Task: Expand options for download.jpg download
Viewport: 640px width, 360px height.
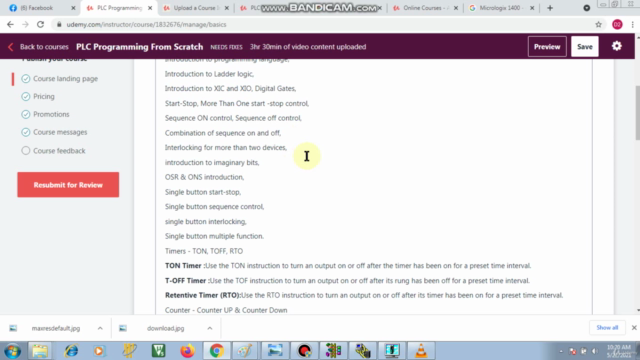Action: [209, 328]
